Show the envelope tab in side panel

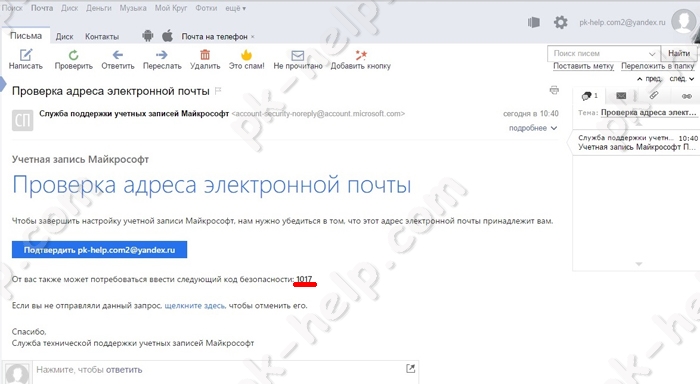(621, 96)
